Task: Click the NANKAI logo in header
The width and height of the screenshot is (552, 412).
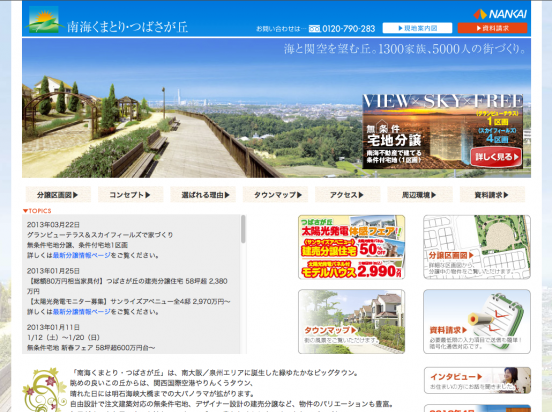Action: tap(500, 14)
